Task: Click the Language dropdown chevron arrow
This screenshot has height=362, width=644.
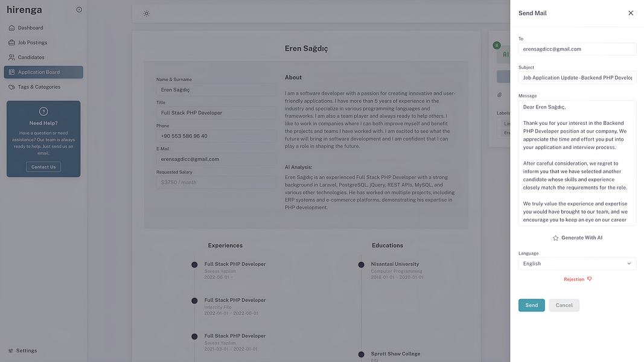Action: [629, 264]
